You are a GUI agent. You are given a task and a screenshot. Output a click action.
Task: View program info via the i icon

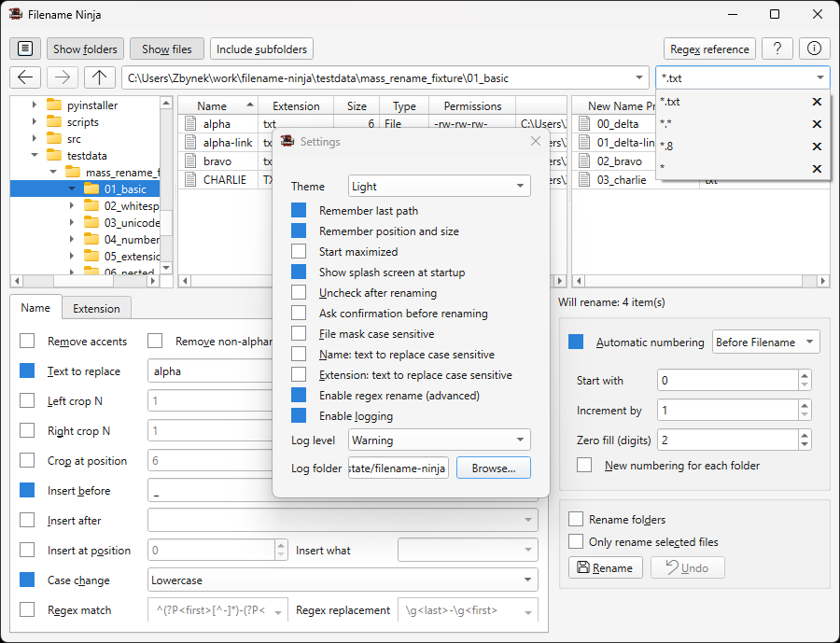[814, 48]
